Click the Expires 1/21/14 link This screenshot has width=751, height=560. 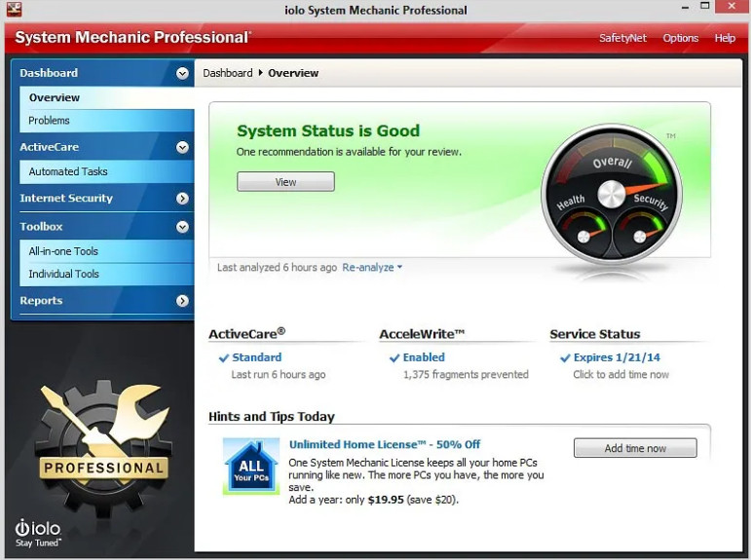(617, 357)
